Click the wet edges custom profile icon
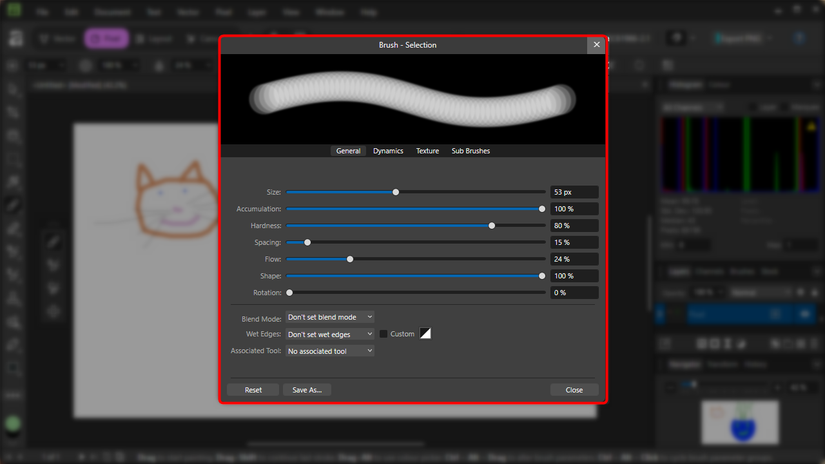This screenshot has height=464, width=825. (x=424, y=334)
